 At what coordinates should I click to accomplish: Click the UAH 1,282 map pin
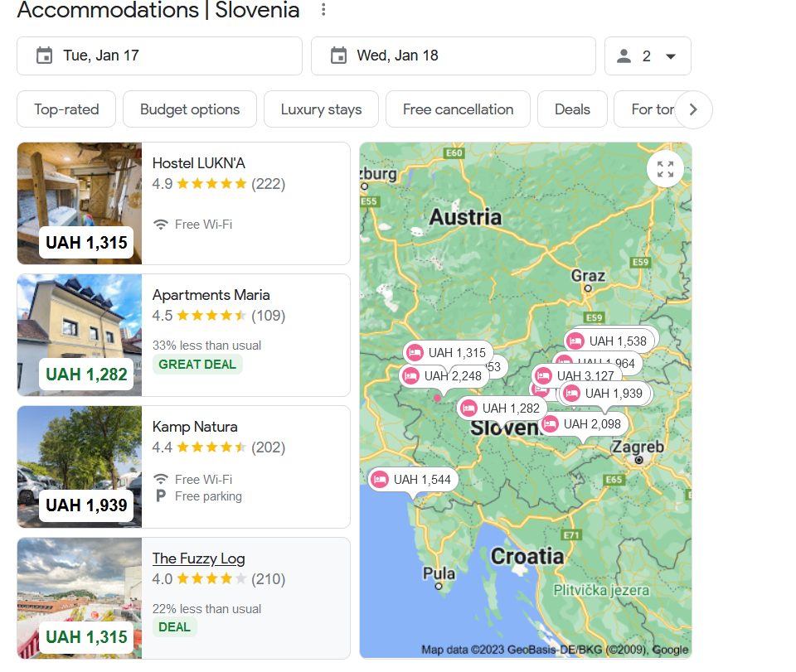(x=501, y=409)
